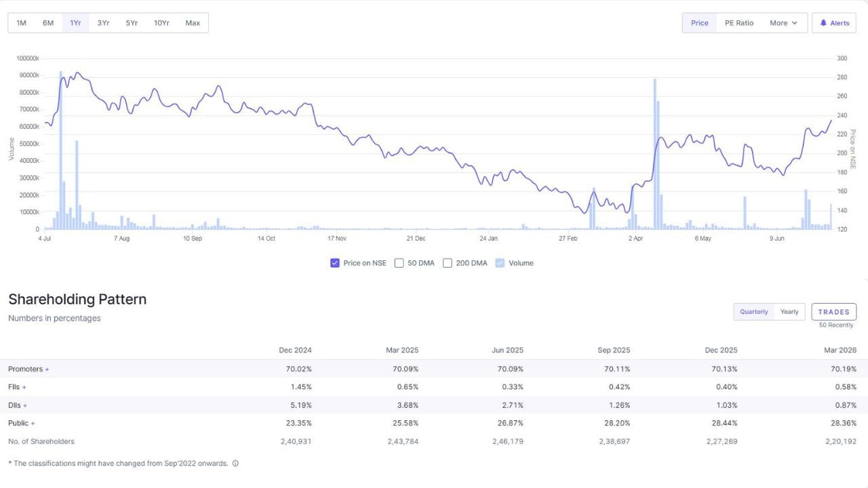Switch shareholding to Yearly view
The width and height of the screenshot is (868, 488).
tap(789, 312)
